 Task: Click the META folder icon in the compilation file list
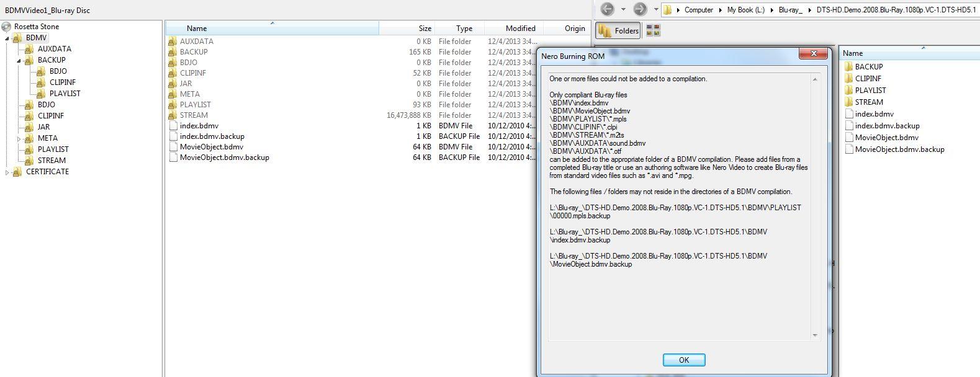pyautogui.click(x=173, y=94)
